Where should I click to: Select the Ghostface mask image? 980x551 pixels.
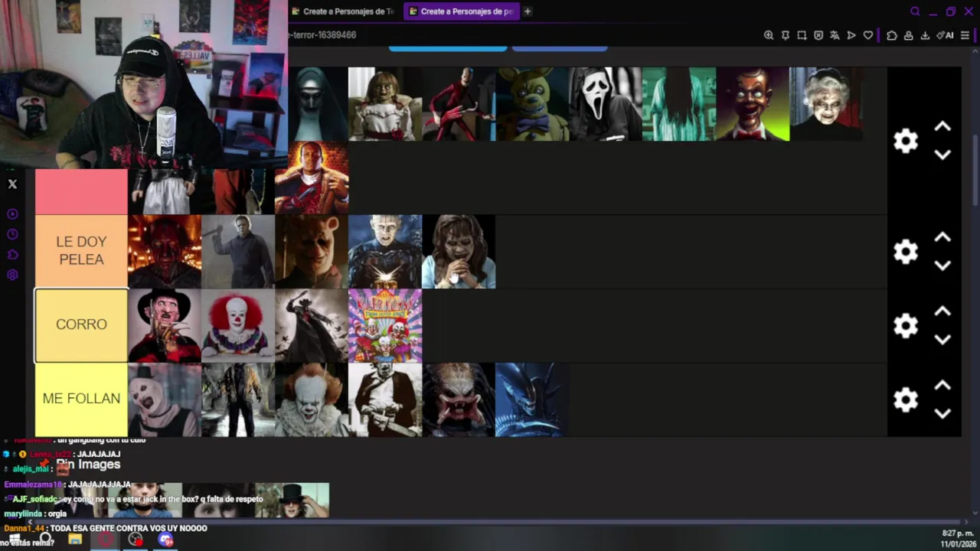point(606,104)
